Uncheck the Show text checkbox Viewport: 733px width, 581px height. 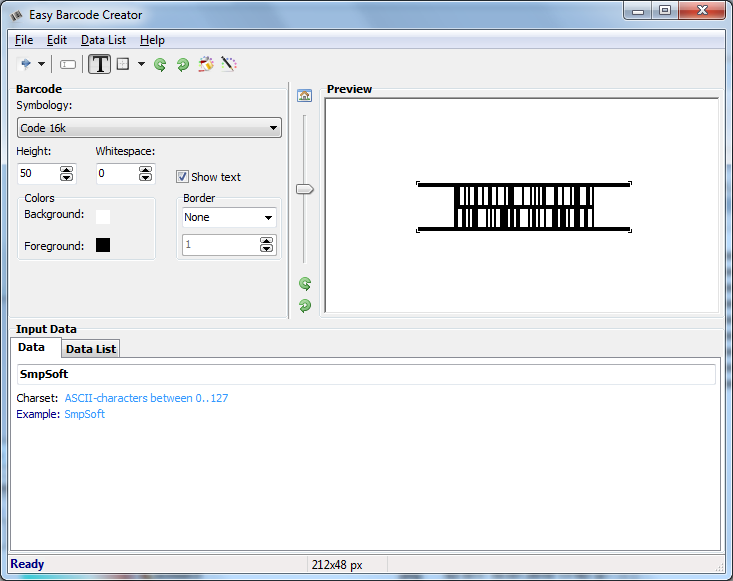182,177
